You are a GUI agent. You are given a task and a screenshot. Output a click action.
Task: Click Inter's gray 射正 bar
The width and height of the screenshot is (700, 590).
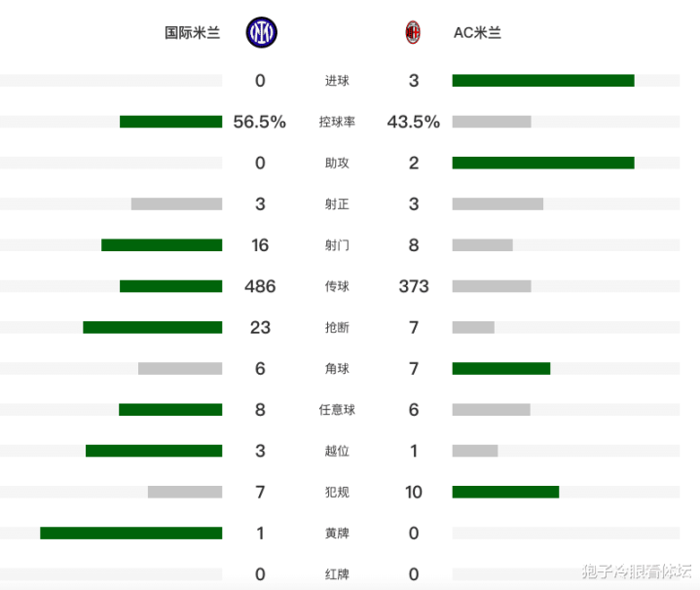click(176, 204)
